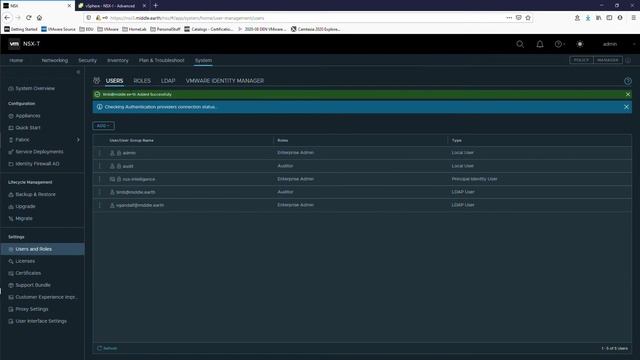Screen dimensions: 640x360
Task: Click the browser Back arrow
Action: 7,18
